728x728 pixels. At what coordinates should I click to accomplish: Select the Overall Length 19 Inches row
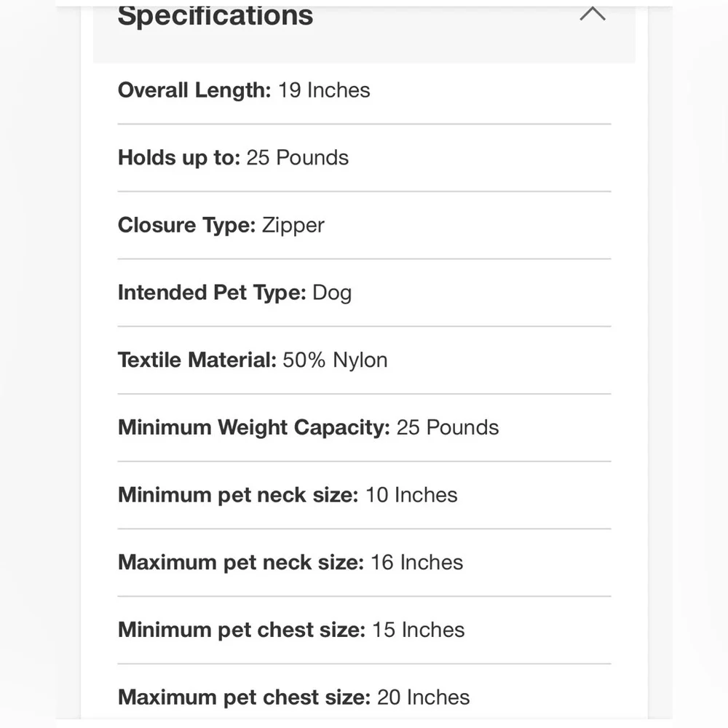[364, 90]
